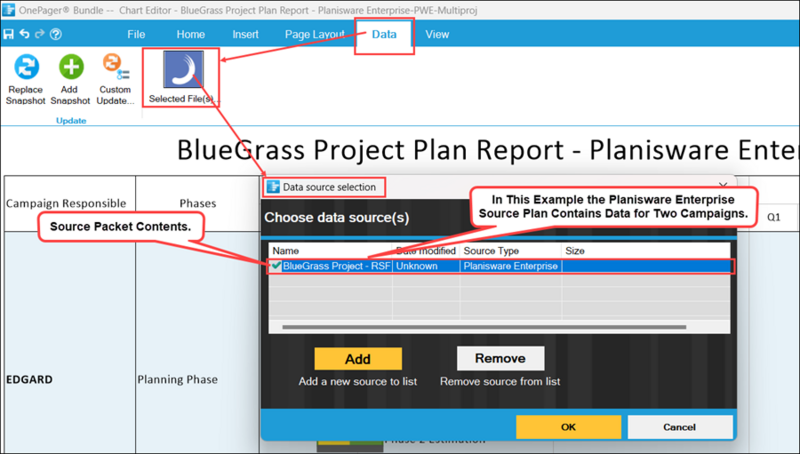Viewport: 800px width, 454px height.
Task: Close the Data source selection dialog
Action: click(723, 185)
